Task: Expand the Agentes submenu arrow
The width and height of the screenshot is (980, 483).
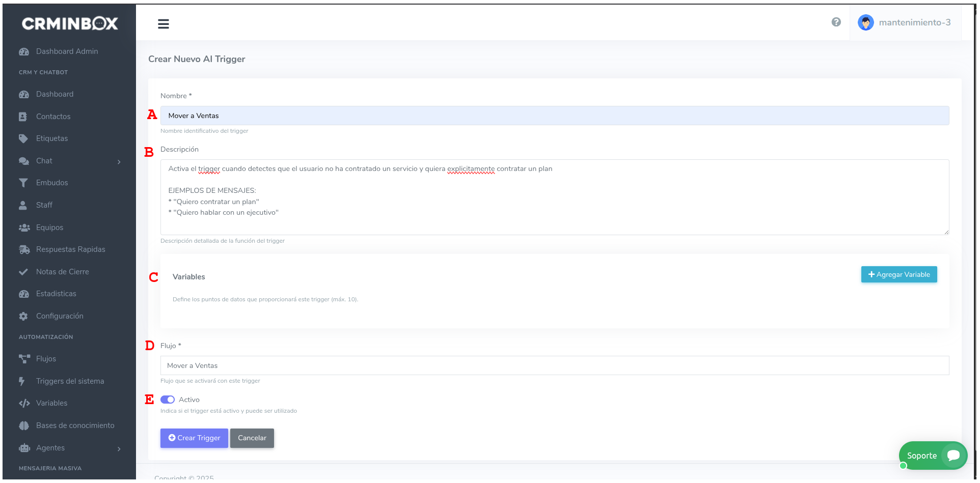Action: [x=119, y=449]
